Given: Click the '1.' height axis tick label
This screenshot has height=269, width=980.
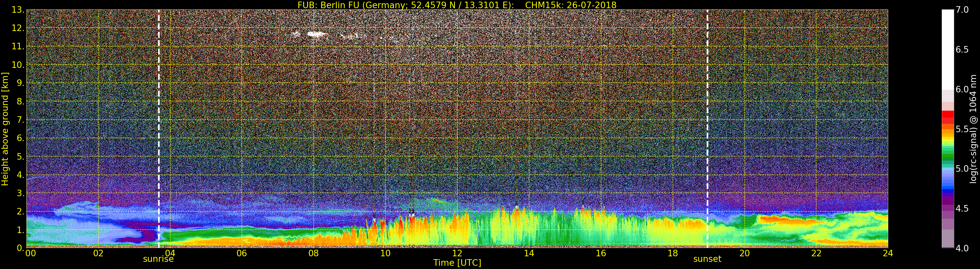Looking at the screenshot, I should click(x=20, y=230).
